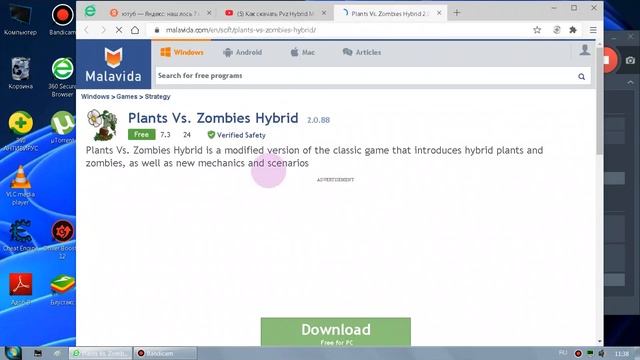Open the Driver Booster 12 shortcut
The image size is (640, 360).
tap(62, 240)
